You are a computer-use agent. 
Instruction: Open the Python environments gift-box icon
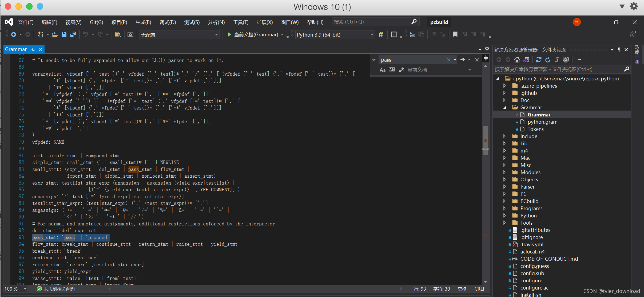pyautogui.click(x=381, y=34)
